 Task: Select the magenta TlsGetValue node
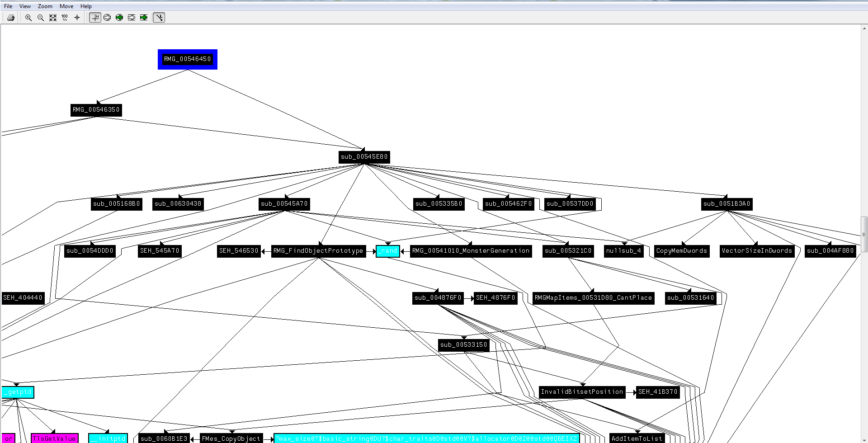point(54,438)
